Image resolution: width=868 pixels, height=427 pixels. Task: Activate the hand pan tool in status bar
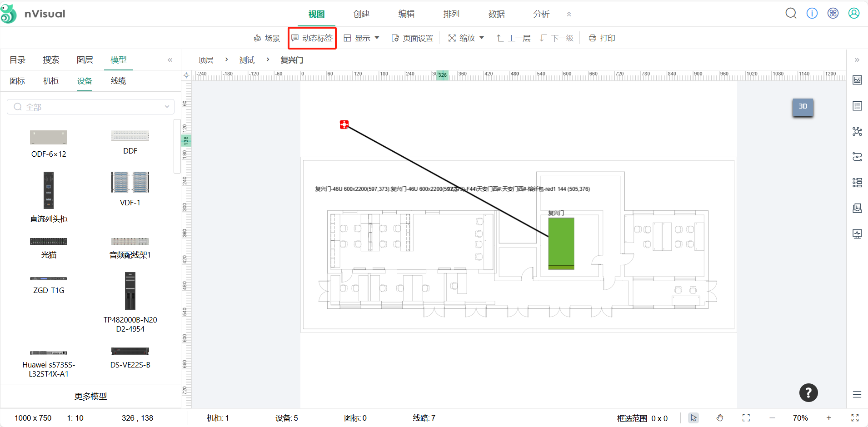coord(720,418)
